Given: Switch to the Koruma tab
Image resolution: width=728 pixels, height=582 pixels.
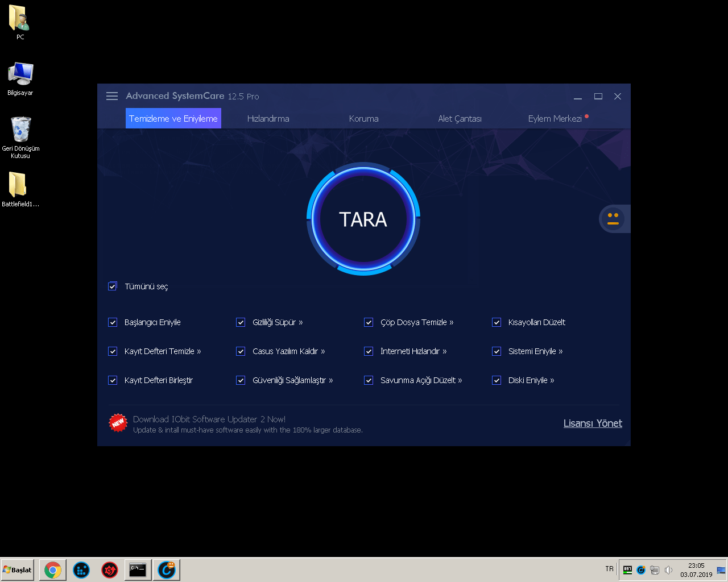Looking at the screenshot, I should (x=364, y=118).
